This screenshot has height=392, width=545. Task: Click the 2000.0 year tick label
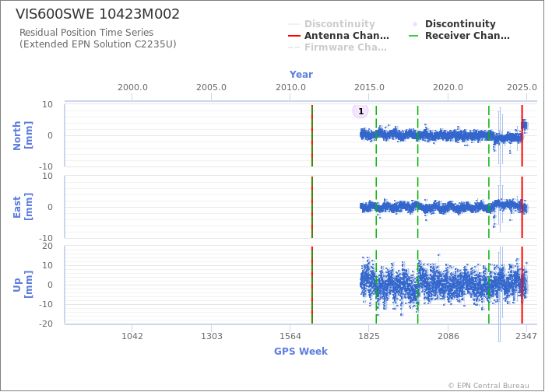[132, 87]
